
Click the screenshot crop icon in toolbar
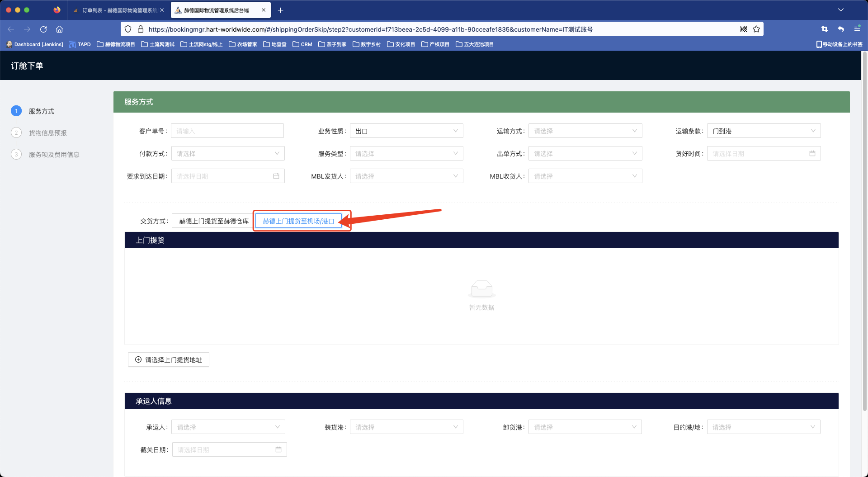coord(824,29)
